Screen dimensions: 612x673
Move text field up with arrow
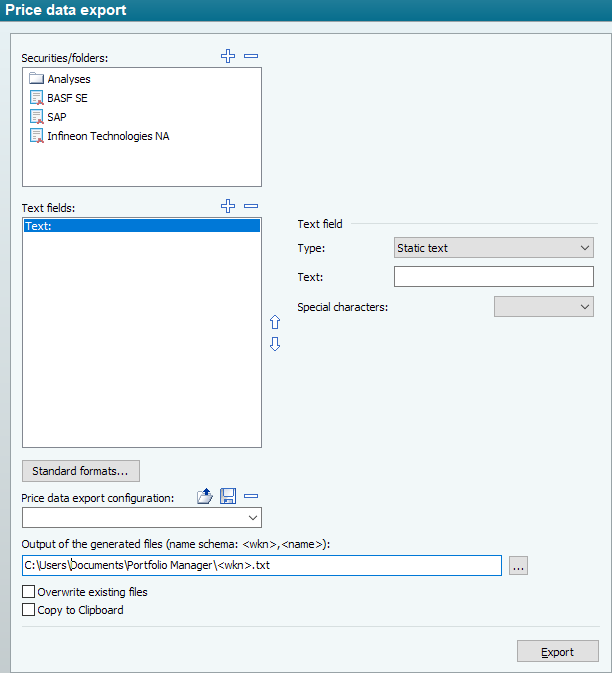[x=275, y=323]
